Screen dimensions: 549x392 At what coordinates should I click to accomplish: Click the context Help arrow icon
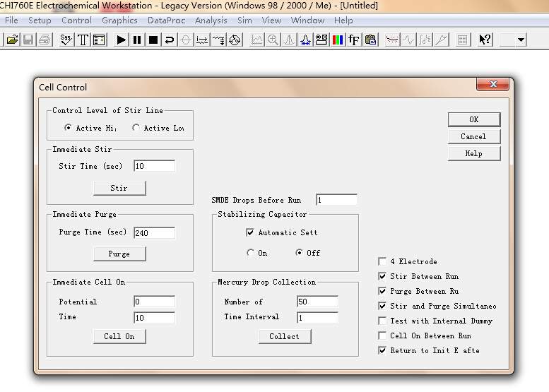[485, 40]
